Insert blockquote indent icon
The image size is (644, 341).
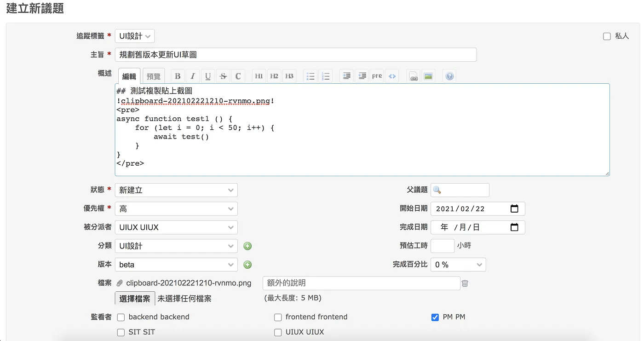(347, 76)
